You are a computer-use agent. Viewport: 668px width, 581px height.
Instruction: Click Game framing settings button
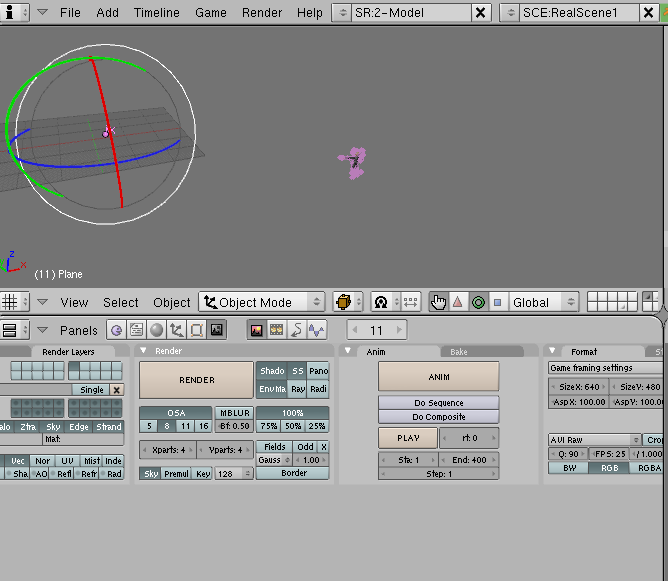coord(606,368)
